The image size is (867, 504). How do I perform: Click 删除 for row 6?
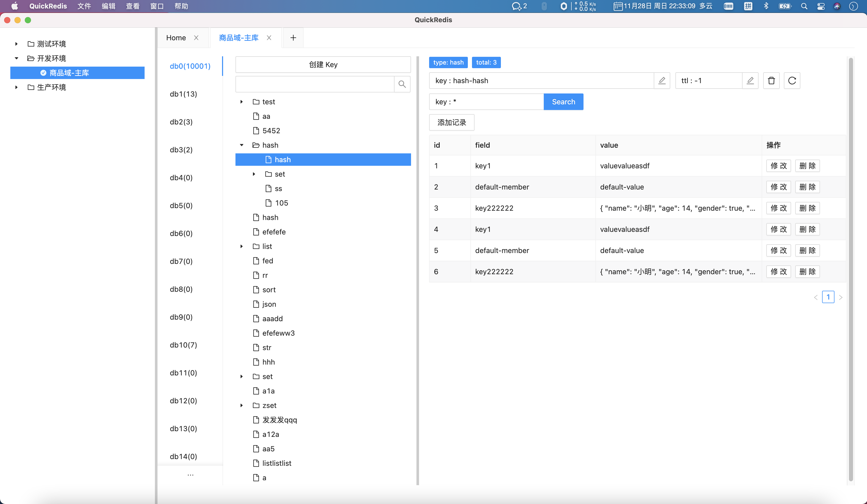(807, 272)
